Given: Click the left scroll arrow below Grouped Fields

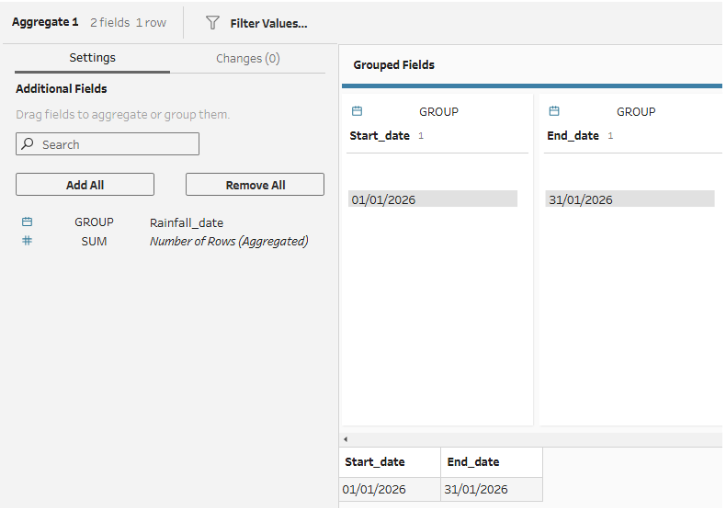Looking at the screenshot, I should (x=345, y=439).
